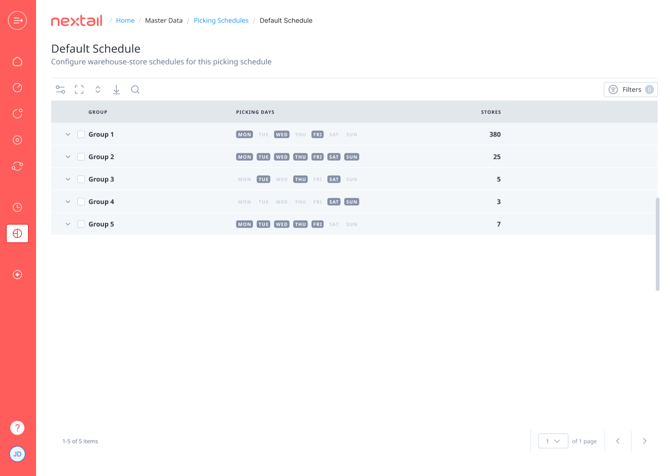This screenshot has height=476, width=670.
Task: Toggle THU picking day for Group 3
Action: pos(300,179)
